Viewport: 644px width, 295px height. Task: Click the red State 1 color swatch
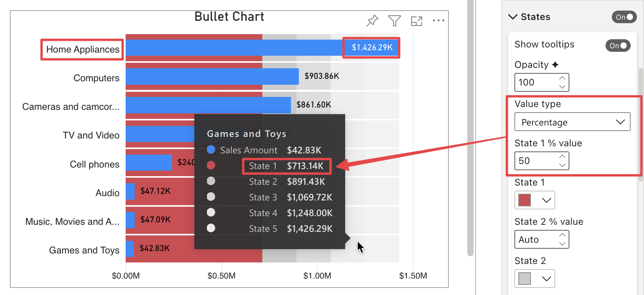525,200
